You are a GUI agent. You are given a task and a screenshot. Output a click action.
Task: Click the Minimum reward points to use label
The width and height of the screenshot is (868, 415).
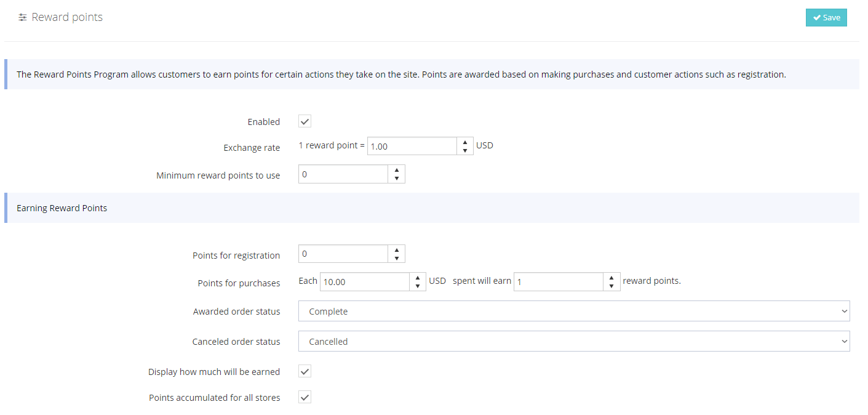tap(218, 175)
